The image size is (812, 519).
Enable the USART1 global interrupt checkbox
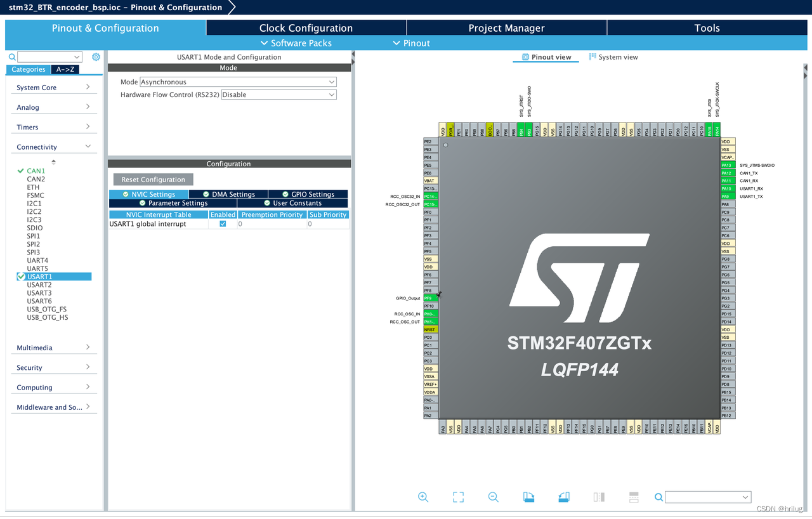(x=222, y=223)
